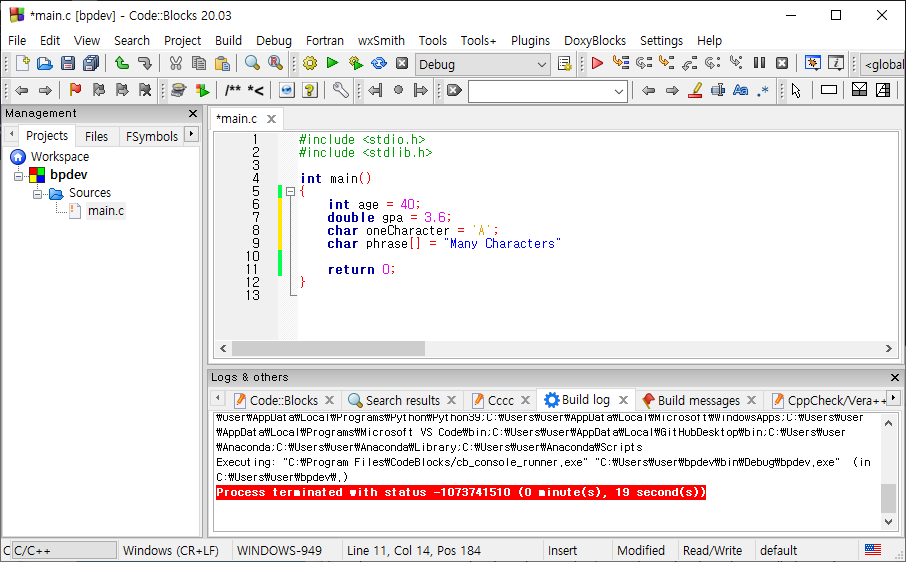This screenshot has width=906, height=562.
Task: Pause the debugger with the break icon
Action: pos(759,63)
